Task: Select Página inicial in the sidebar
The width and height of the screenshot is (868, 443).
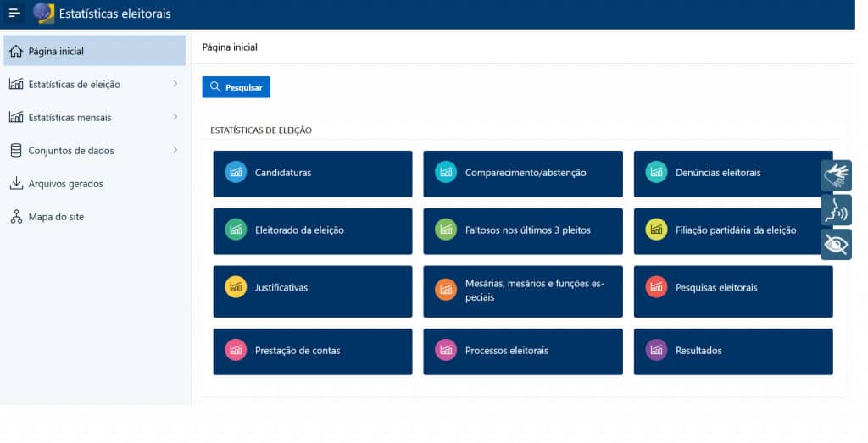Action: [x=95, y=51]
